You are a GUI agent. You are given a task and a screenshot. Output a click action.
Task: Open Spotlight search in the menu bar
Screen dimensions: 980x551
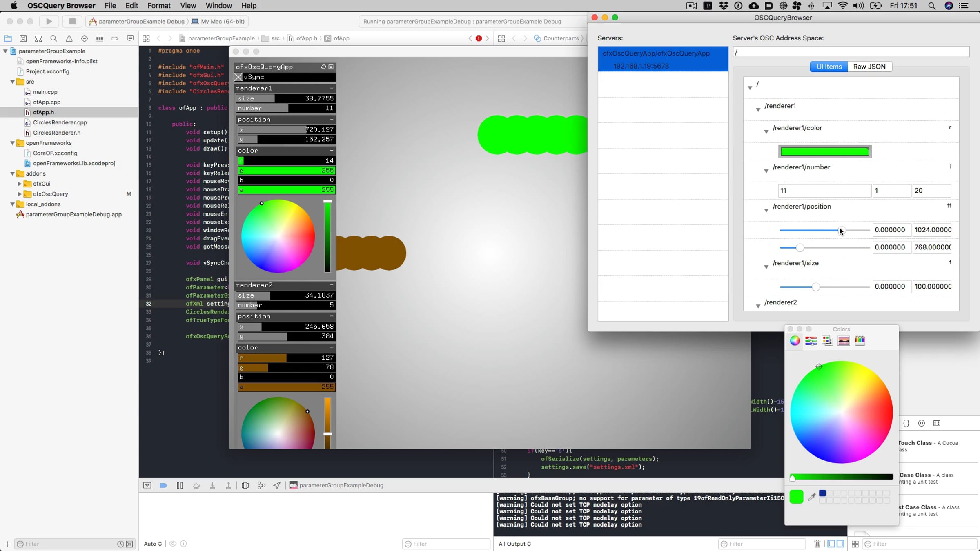point(931,6)
